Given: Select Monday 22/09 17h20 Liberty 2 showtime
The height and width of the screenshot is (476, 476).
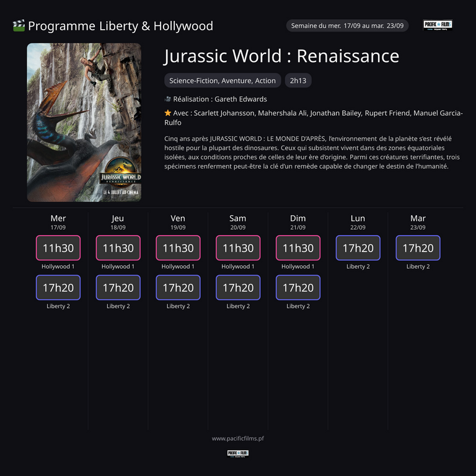Looking at the screenshot, I should click(358, 248).
